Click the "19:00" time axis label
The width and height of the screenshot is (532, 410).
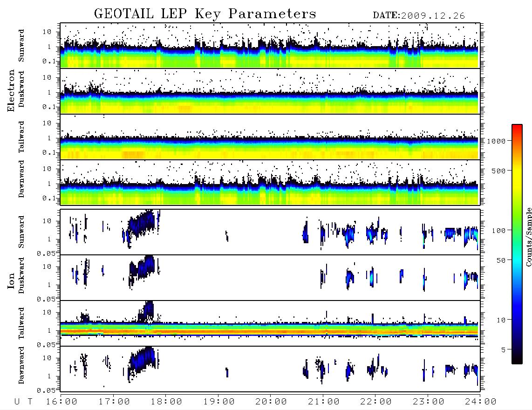click(219, 402)
